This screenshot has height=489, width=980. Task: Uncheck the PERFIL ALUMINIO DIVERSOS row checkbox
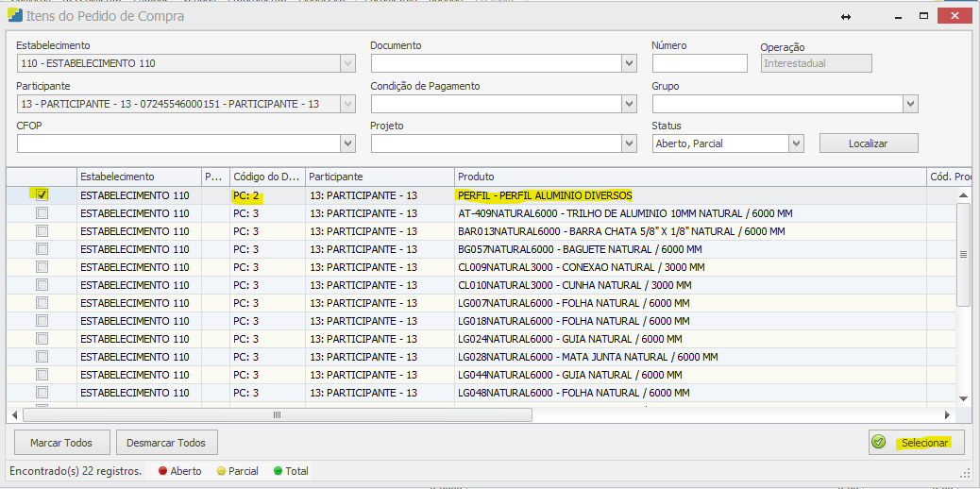point(42,195)
